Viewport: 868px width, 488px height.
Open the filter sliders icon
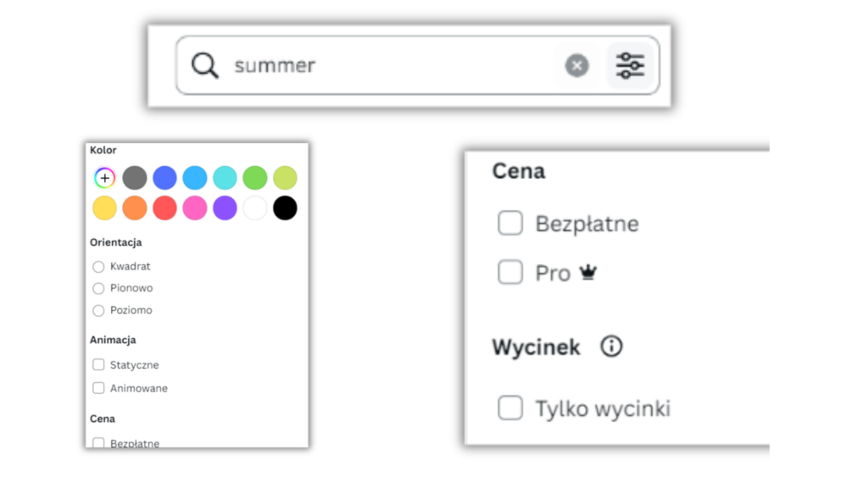coord(630,65)
